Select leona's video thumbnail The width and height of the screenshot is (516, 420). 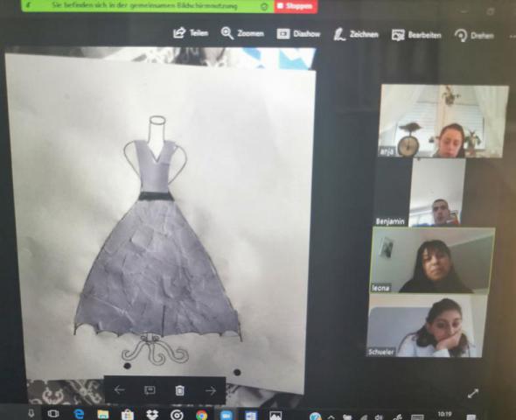432,260
